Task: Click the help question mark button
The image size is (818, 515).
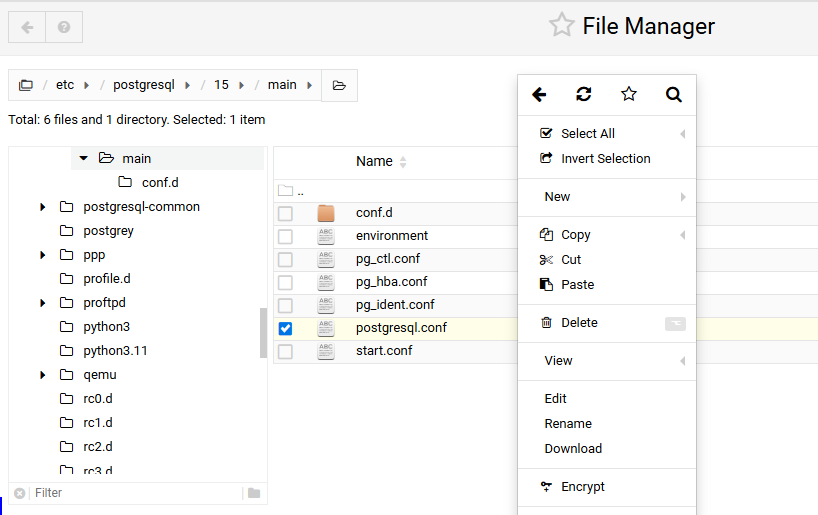Action: [x=64, y=27]
